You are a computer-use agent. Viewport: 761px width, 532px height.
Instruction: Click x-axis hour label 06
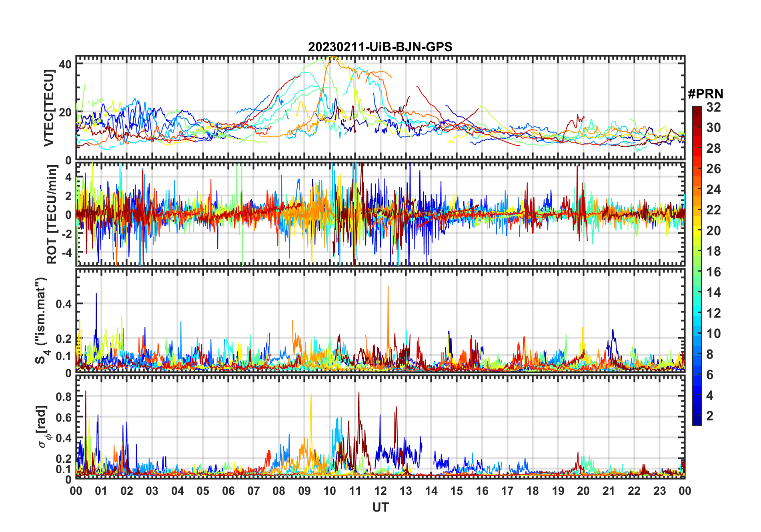pyautogui.click(x=228, y=491)
